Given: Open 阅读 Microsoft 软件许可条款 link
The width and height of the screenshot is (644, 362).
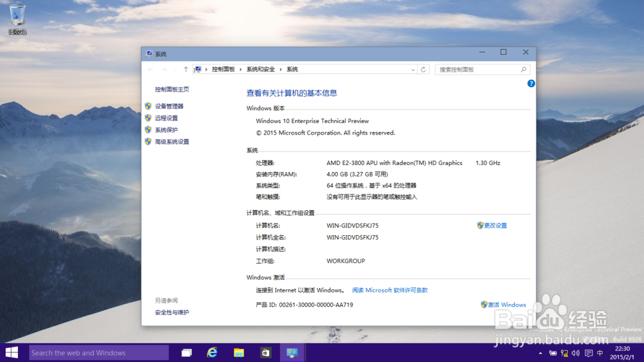Looking at the screenshot, I should point(390,290).
